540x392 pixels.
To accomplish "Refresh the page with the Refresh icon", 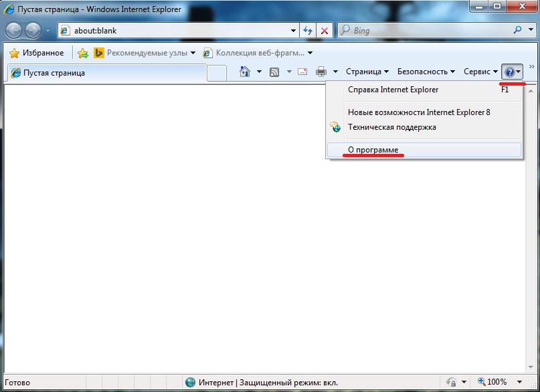I will (308, 31).
